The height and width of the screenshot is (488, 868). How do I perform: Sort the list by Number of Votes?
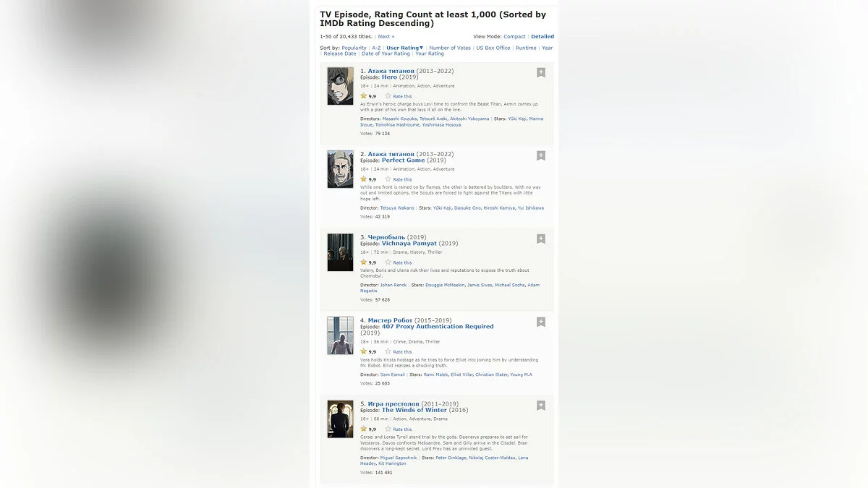click(x=450, y=48)
